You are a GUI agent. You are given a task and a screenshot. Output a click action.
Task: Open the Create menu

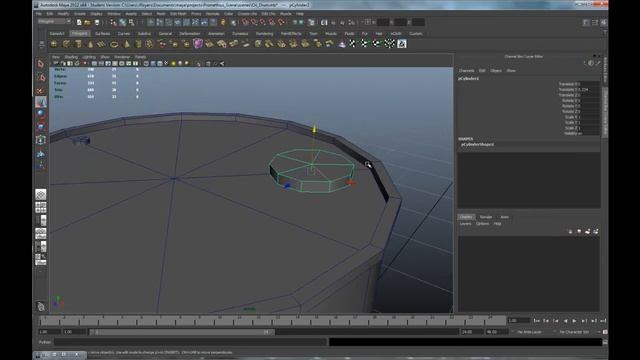pyautogui.click(x=80, y=13)
